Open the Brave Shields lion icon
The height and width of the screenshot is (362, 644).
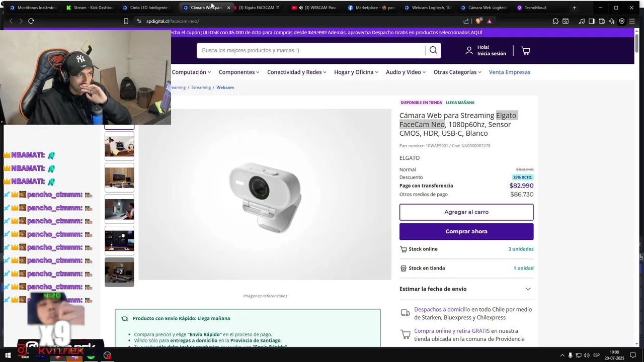click(479, 21)
